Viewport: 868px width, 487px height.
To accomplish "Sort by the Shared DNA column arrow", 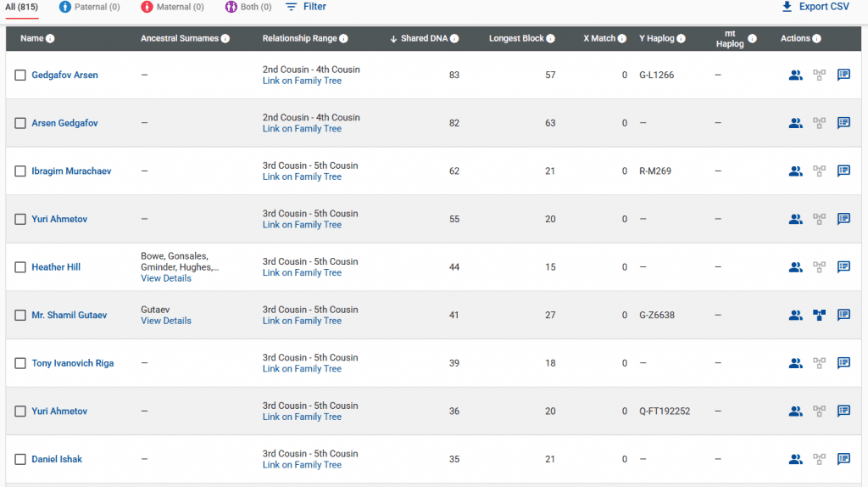I will [393, 39].
